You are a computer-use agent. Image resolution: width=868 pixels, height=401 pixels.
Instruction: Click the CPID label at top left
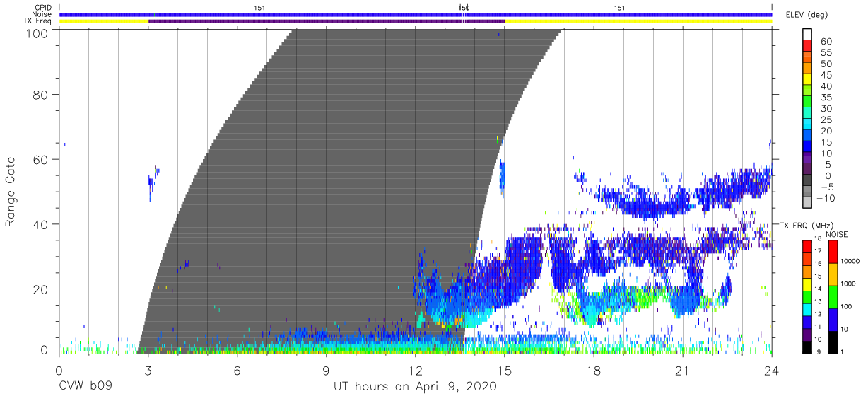pyautogui.click(x=42, y=8)
